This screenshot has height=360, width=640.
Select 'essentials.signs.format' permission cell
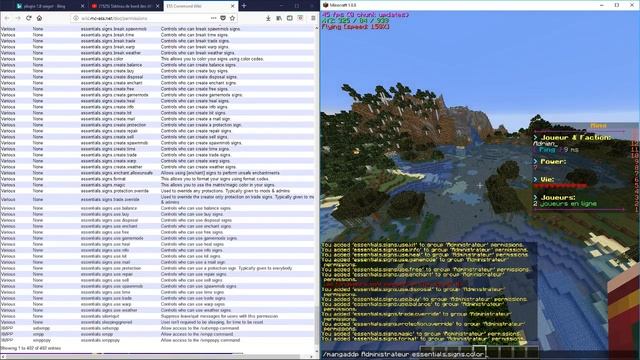tap(103, 179)
